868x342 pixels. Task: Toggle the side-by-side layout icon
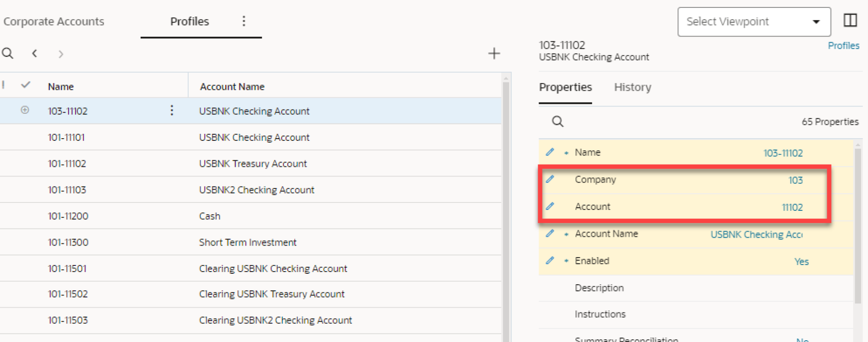click(x=850, y=20)
